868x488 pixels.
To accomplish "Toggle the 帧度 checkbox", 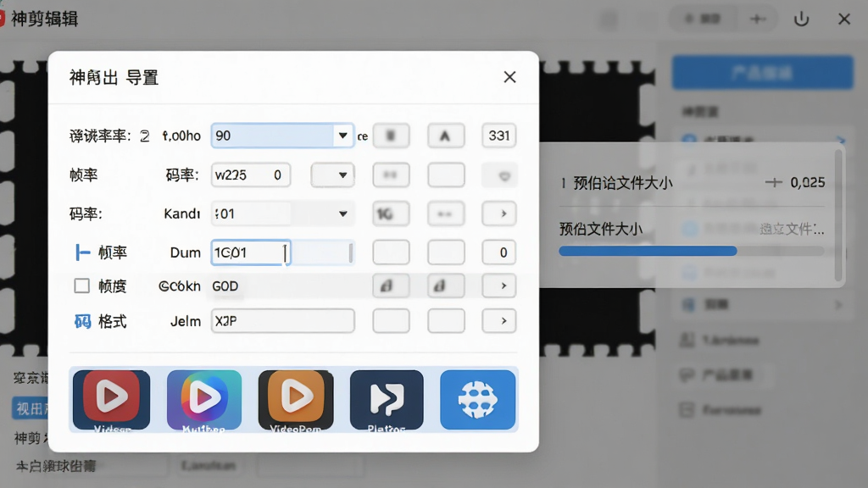I will pos(82,286).
